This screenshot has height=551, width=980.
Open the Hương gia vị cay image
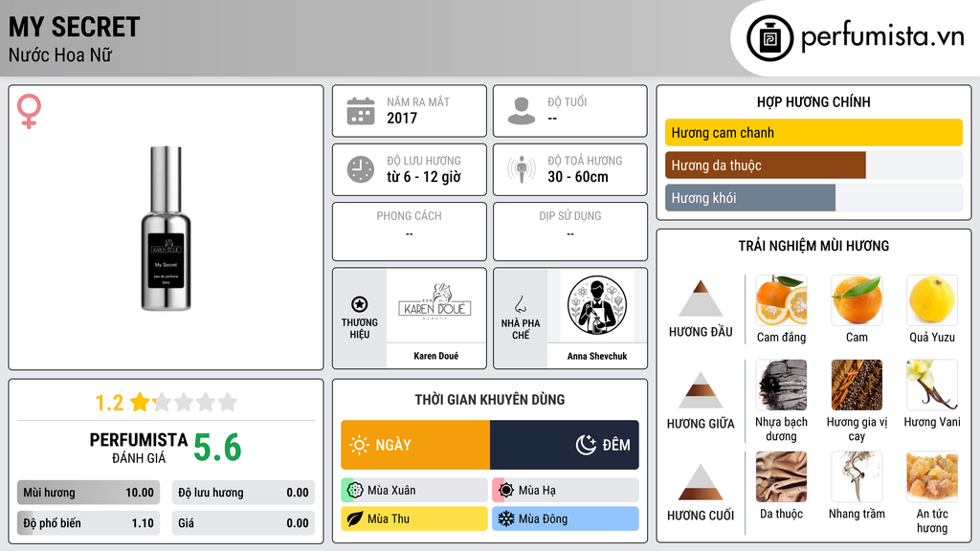857,385
